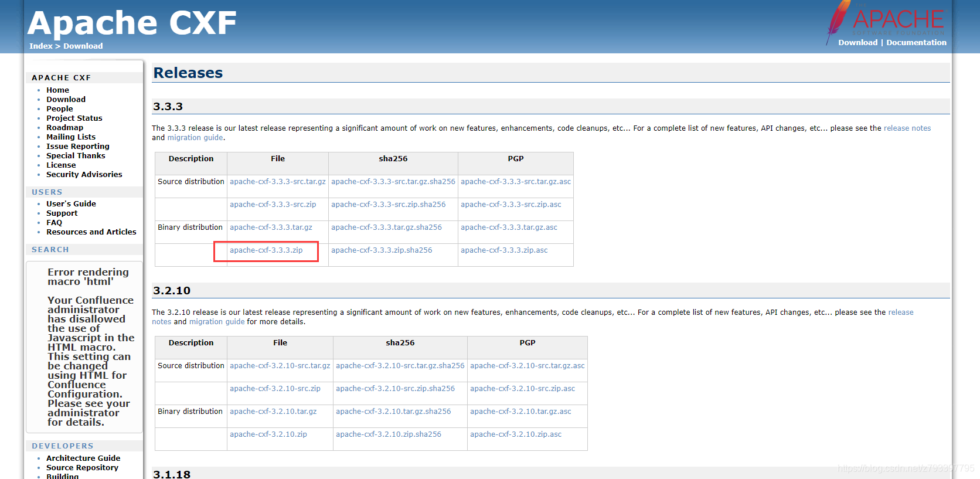The width and height of the screenshot is (980, 479).
Task: Open the 3.3.3 release notes link
Action: 907,128
